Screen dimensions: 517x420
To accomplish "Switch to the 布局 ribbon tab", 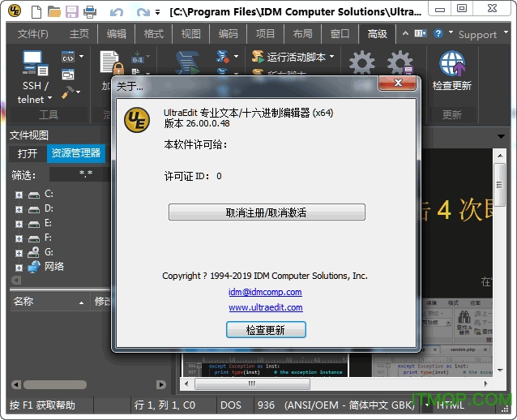I will pyautogui.click(x=303, y=34).
